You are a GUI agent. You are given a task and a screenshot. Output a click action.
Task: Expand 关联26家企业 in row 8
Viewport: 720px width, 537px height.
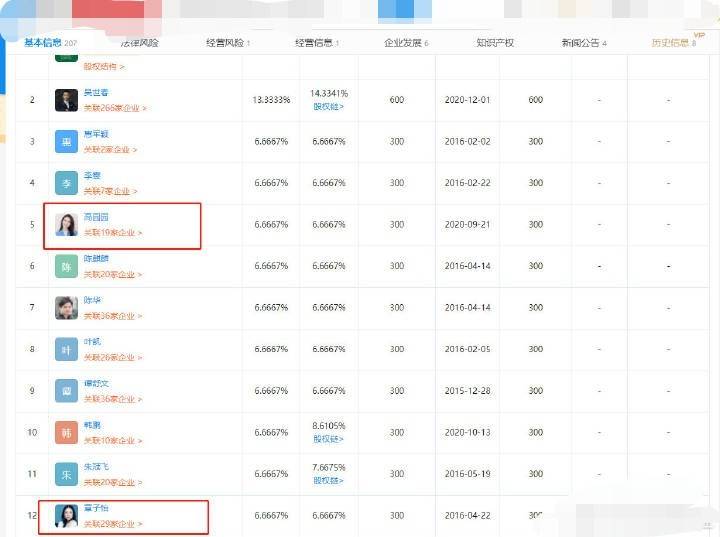(x=112, y=357)
